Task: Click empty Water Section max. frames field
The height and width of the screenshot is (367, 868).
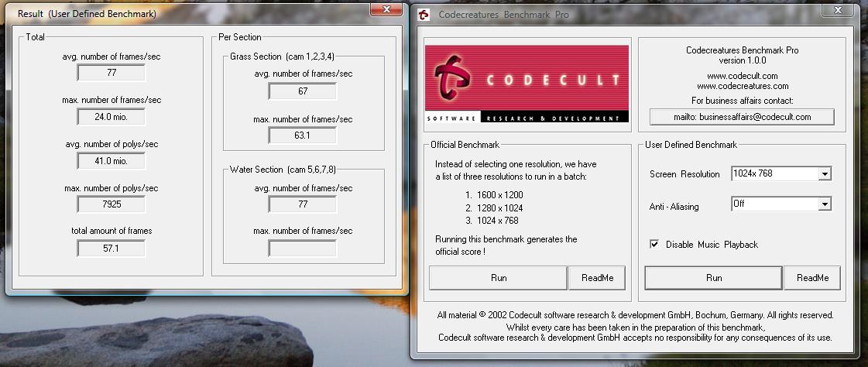Action: pyautogui.click(x=302, y=248)
